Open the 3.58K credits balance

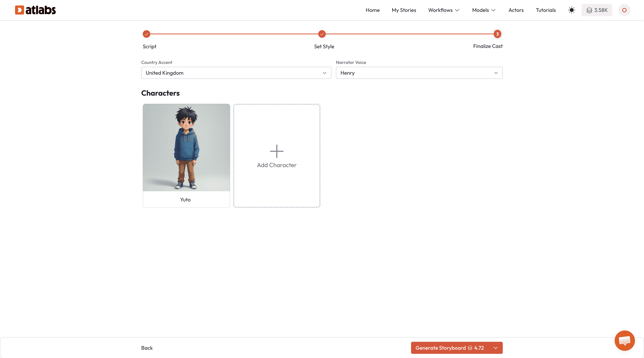(597, 10)
